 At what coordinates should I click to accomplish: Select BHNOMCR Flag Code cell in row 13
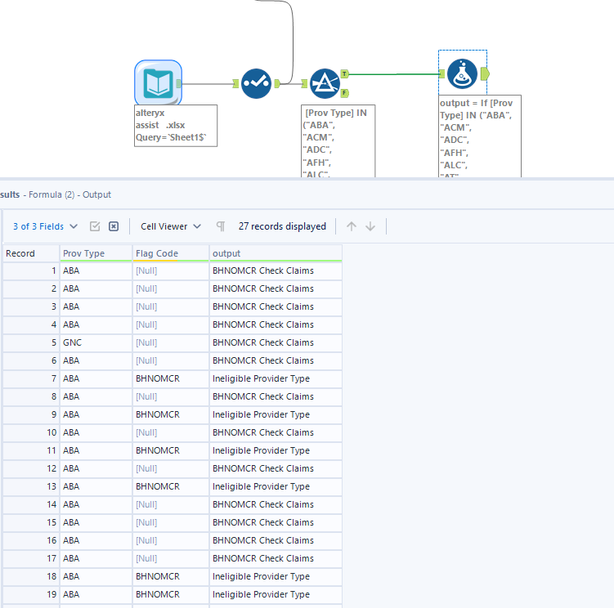[x=171, y=487]
